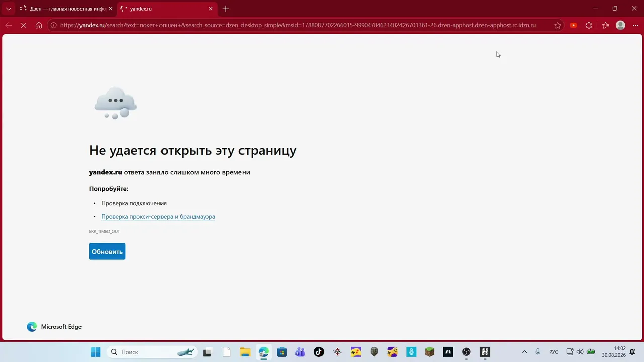Click the ERR_TIMED_OUT error code
This screenshot has width=644, height=362.
pyautogui.click(x=105, y=231)
